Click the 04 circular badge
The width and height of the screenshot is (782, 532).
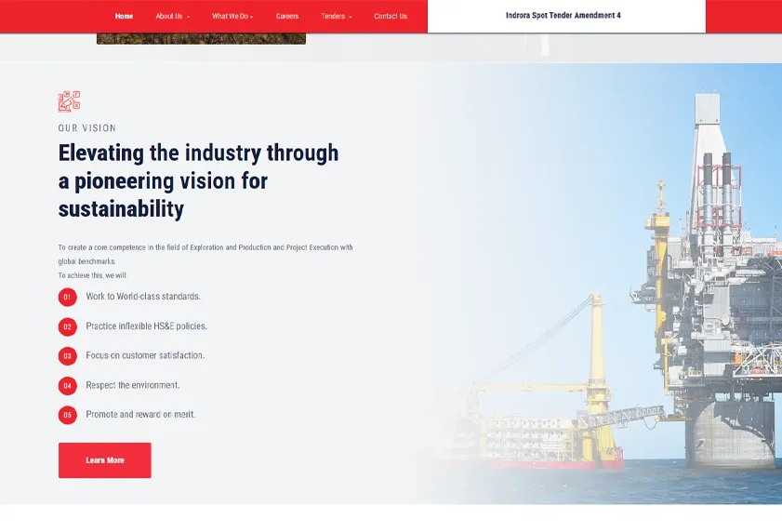(x=67, y=385)
